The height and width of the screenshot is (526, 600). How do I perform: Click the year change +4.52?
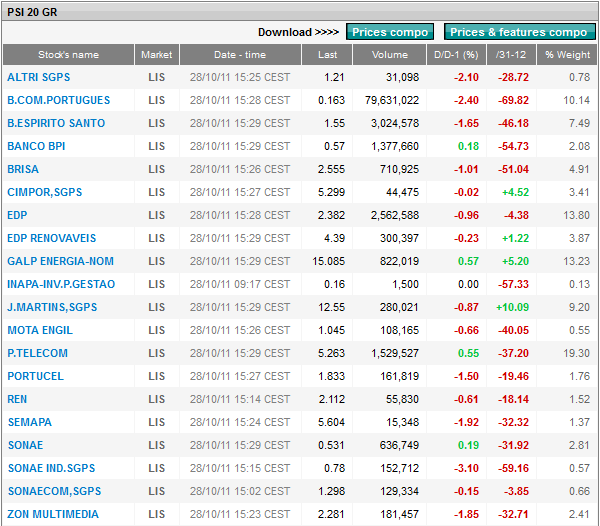point(515,192)
